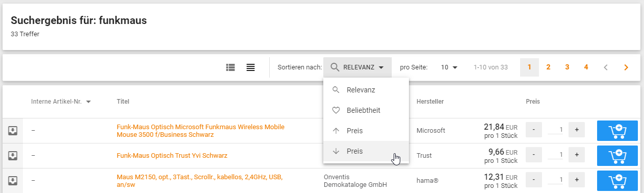Add hama Maus M2150 to cart
Viewport: 644px width, 193px height.
[617, 181]
